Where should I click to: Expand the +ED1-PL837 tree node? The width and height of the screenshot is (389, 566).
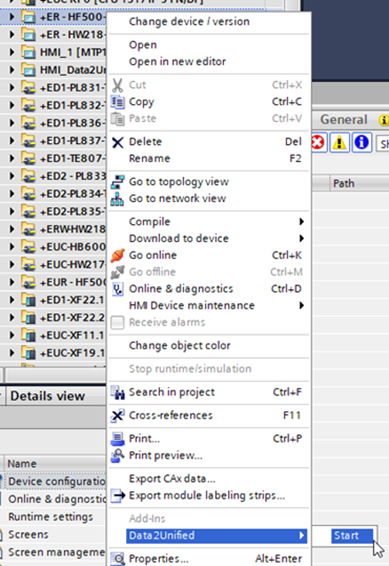[12, 141]
